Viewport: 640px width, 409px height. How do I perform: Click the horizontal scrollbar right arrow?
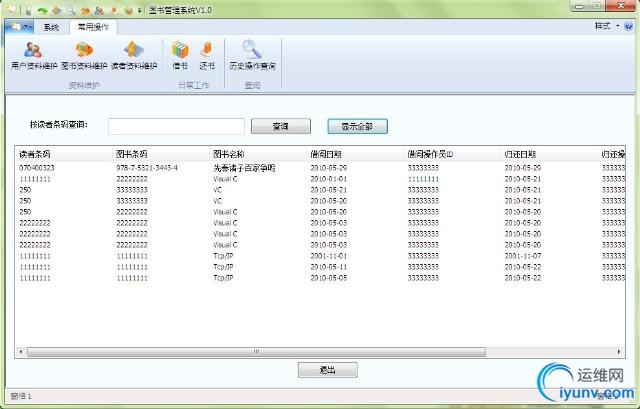(x=619, y=351)
